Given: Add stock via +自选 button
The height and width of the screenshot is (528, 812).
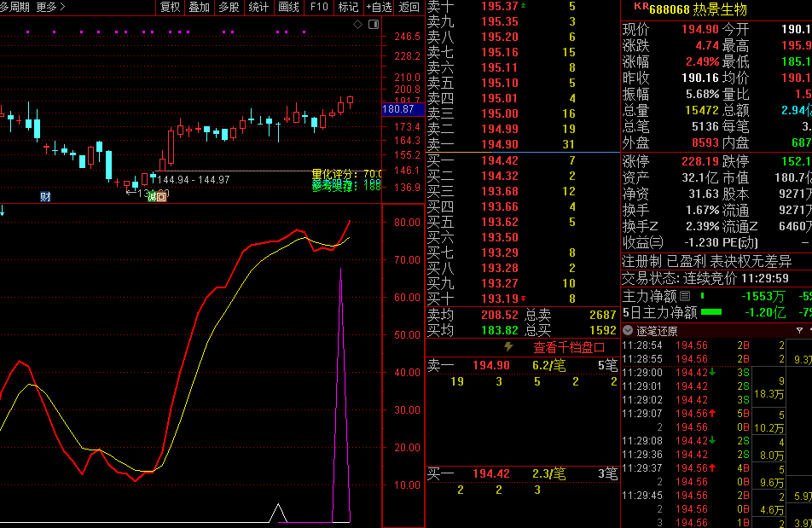Looking at the screenshot, I should pos(380,7).
